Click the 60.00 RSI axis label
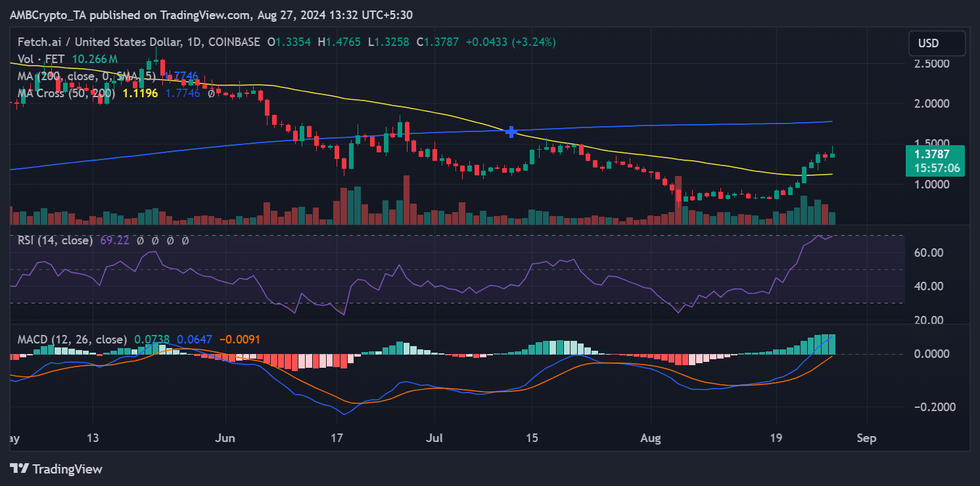The width and height of the screenshot is (980, 486). [x=929, y=253]
